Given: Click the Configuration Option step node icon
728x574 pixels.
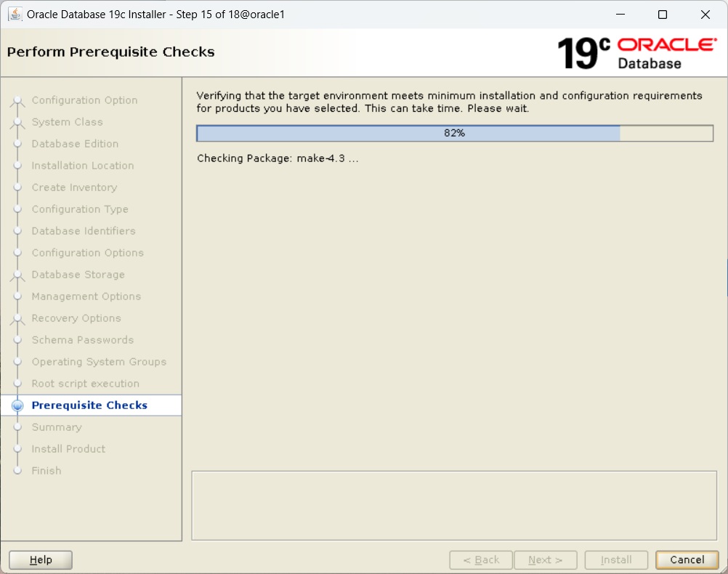Looking at the screenshot, I should point(18,101).
